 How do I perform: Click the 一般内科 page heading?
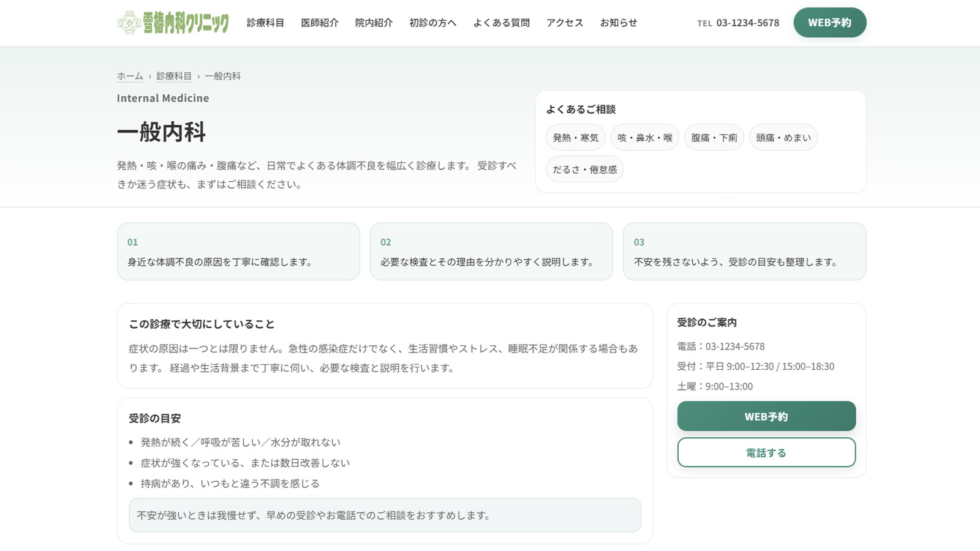pyautogui.click(x=161, y=132)
